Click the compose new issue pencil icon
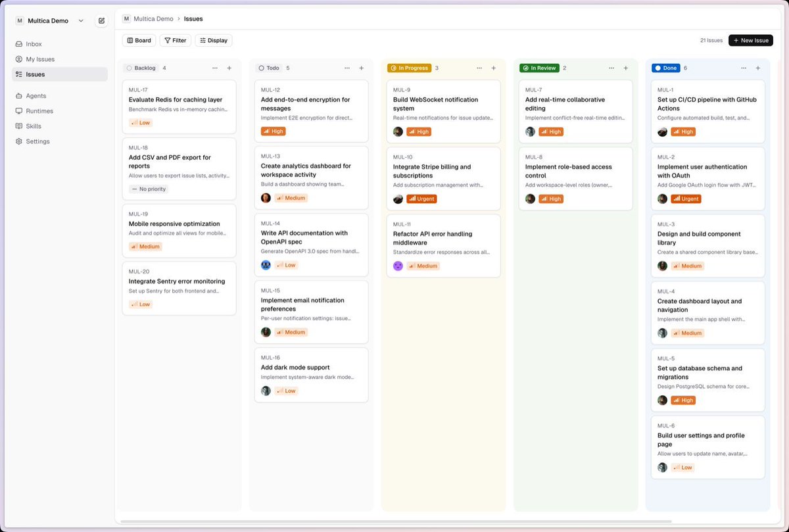Screen dimensions: 789x532 coord(101,20)
